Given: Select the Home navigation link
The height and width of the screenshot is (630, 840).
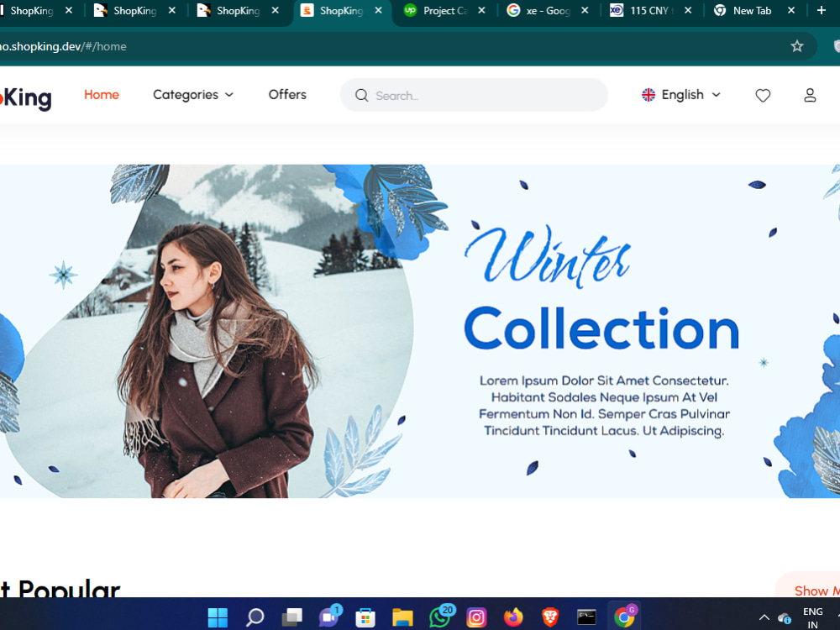Looking at the screenshot, I should pos(101,95).
